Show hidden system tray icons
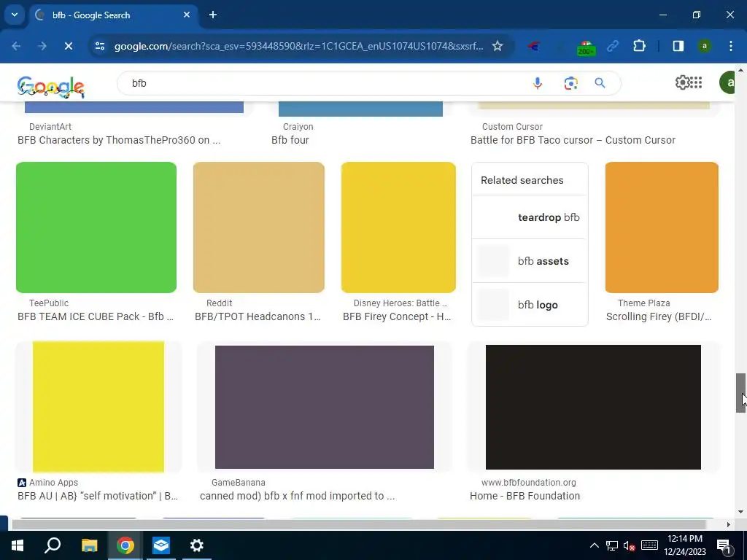This screenshot has height=560, width=747. coord(594,545)
